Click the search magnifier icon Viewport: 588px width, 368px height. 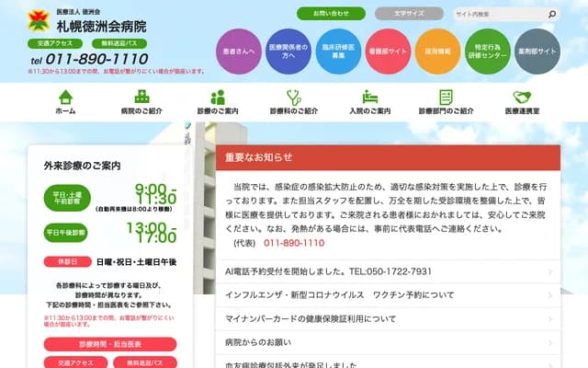[x=551, y=15]
